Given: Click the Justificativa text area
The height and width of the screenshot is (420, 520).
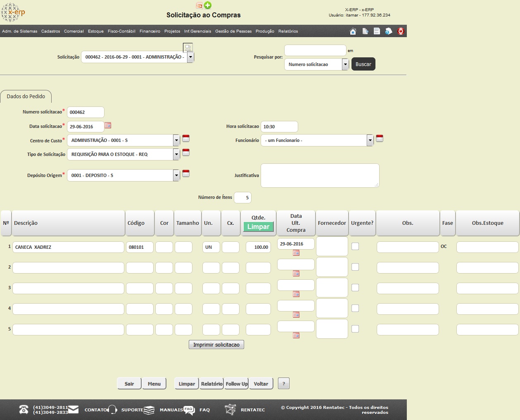Looking at the screenshot, I should click(320, 175).
